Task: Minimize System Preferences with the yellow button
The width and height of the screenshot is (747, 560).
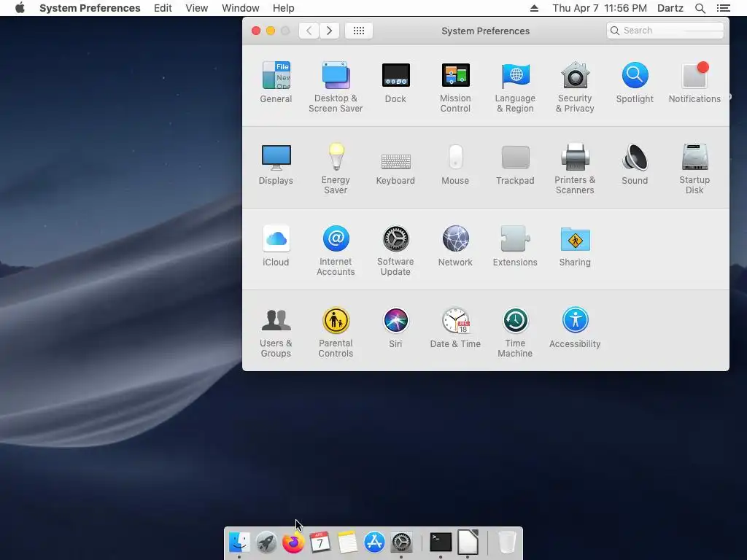Action: point(271,31)
